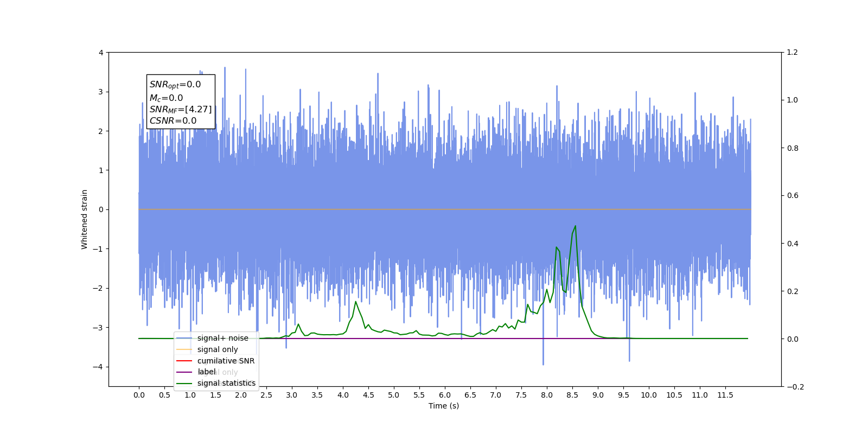Click the SNRMF=[4.27] annotation line
Viewport: 868px width, 434px height.
coord(181,110)
